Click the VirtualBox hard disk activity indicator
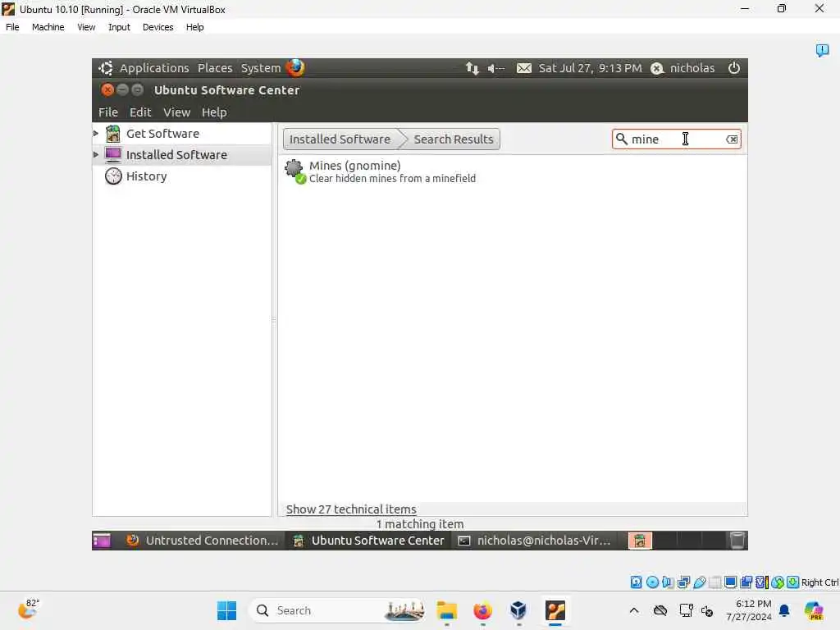840x630 pixels. [x=636, y=582]
